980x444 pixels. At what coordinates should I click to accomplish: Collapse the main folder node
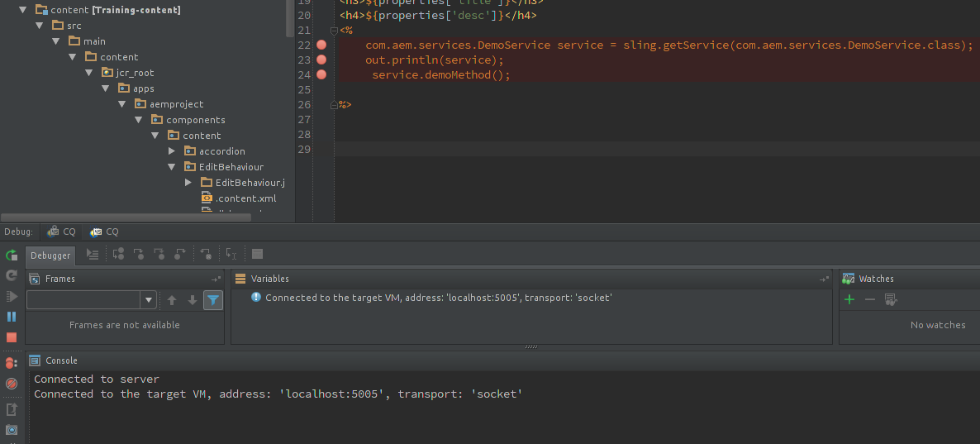pos(55,41)
